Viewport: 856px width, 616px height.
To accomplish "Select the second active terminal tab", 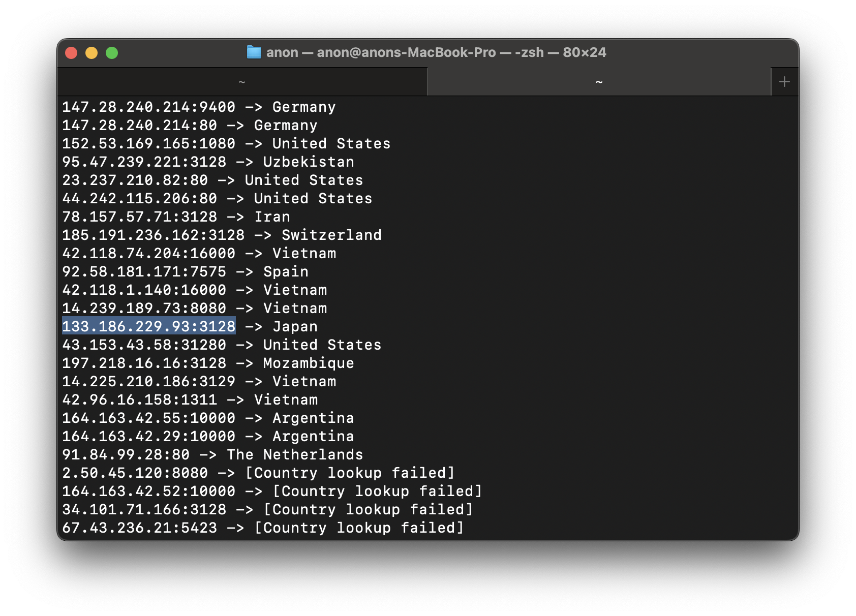I will (x=599, y=82).
